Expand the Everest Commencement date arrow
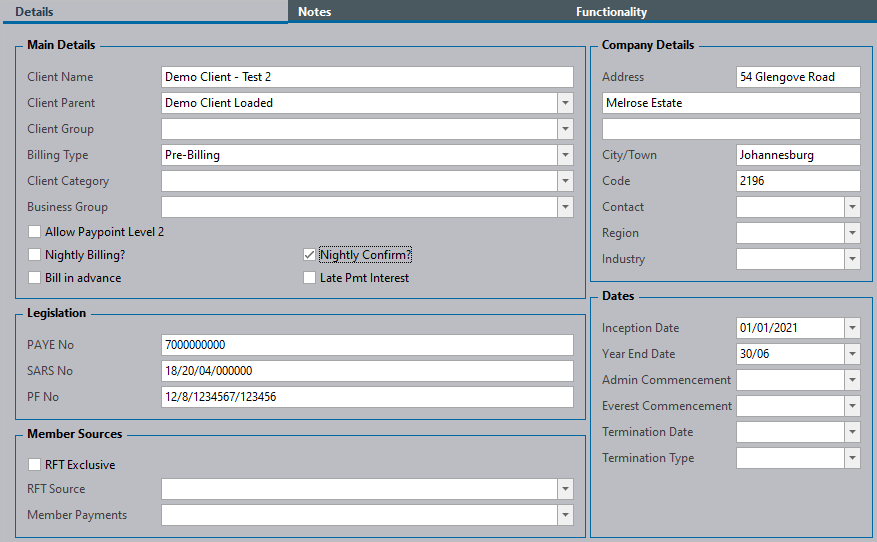The image size is (877, 542). pyautogui.click(x=852, y=406)
